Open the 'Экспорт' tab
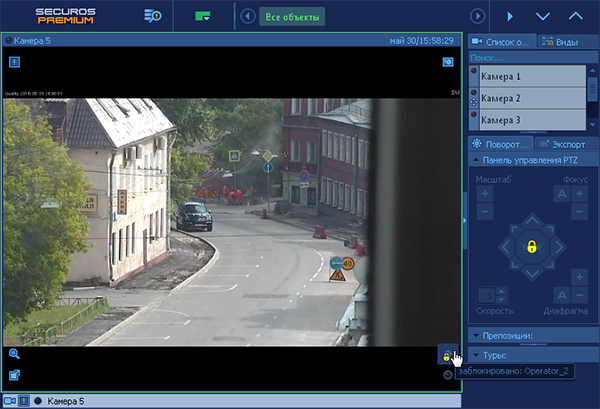Screen dimensions: 600x409 point(567,144)
